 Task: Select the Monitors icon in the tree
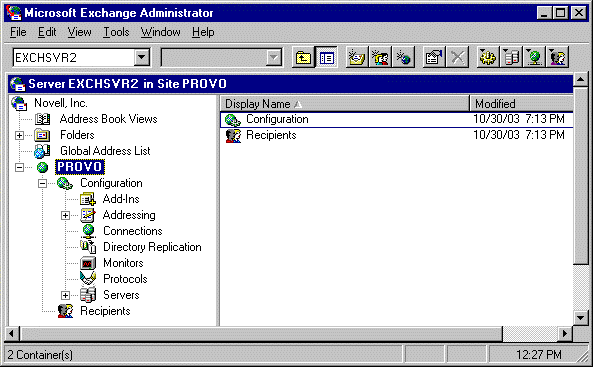tap(88, 263)
